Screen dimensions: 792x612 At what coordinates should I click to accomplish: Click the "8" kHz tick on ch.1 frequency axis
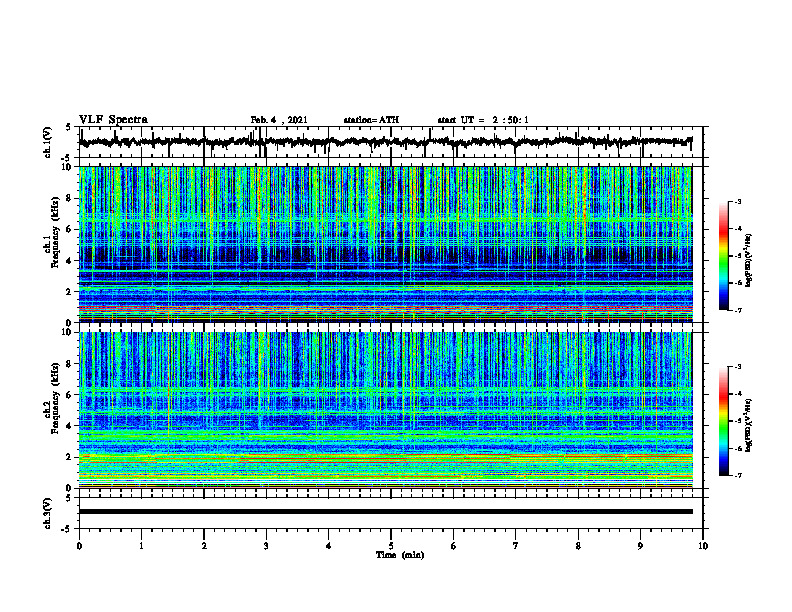pyautogui.click(x=70, y=198)
